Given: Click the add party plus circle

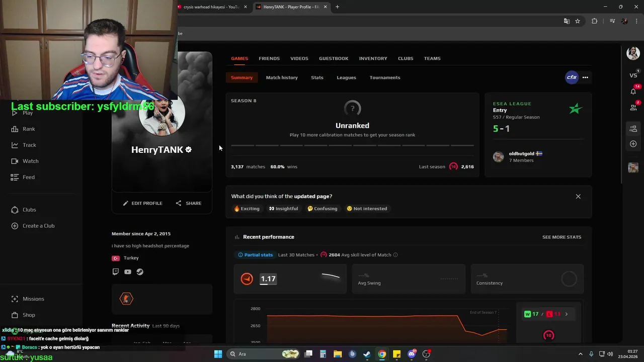Looking at the screenshot, I should coord(633,144).
